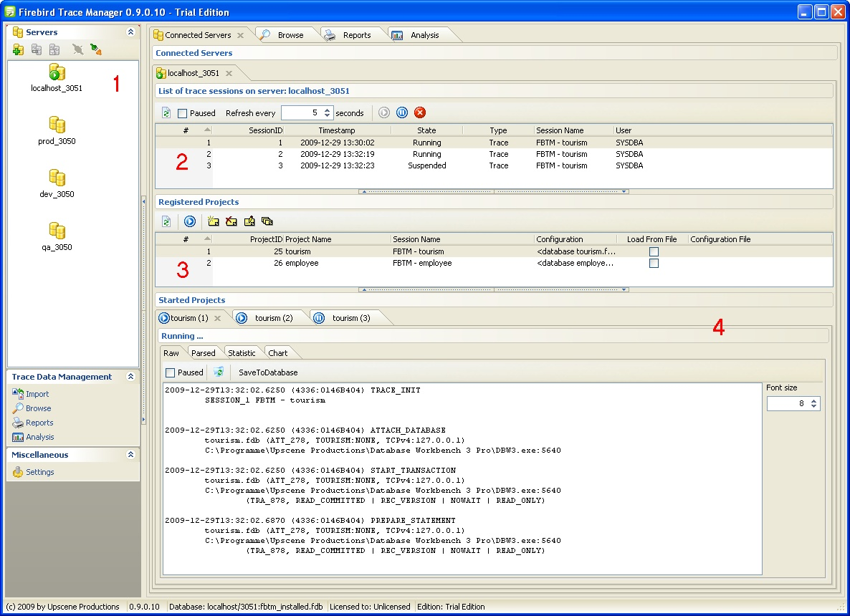
Task: Click the green connect server plug icon
Action: click(96, 50)
